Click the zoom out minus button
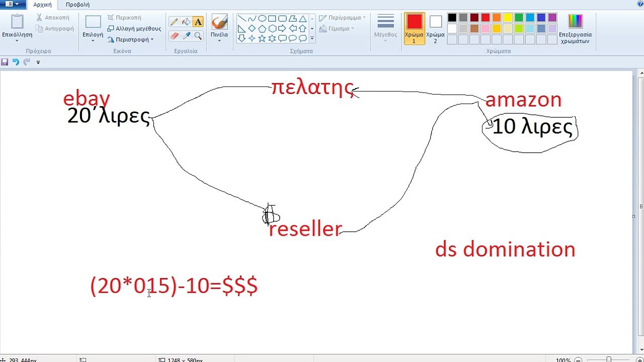Screen dimensions: 644x362 577,360
